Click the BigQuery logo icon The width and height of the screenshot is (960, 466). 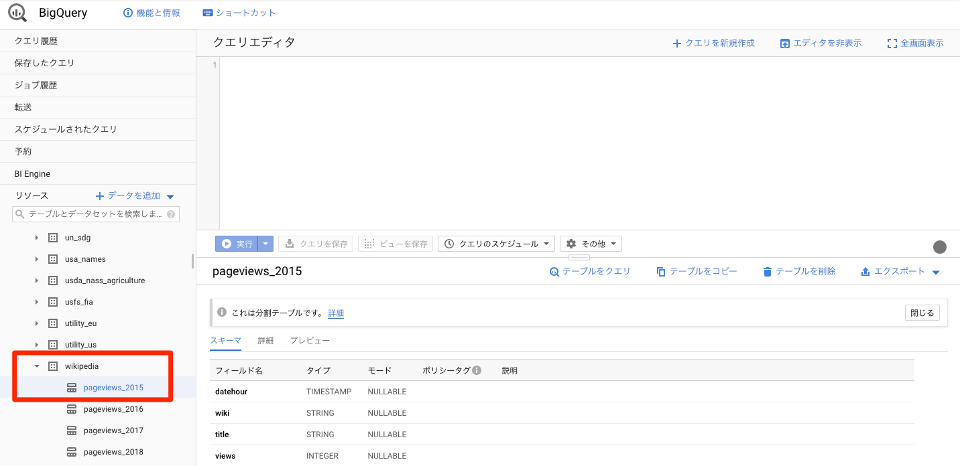pos(18,12)
